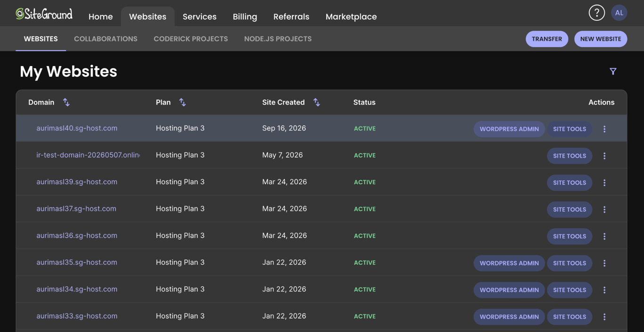Open Site Tools for aurimasl37.sg-host.com

[x=570, y=209]
